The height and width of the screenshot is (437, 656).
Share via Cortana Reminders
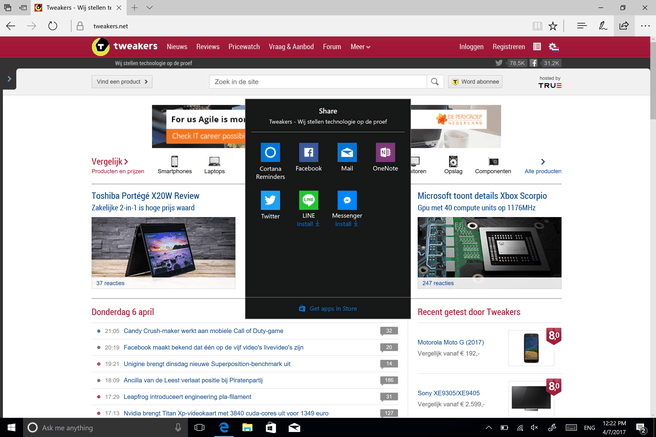click(x=270, y=161)
